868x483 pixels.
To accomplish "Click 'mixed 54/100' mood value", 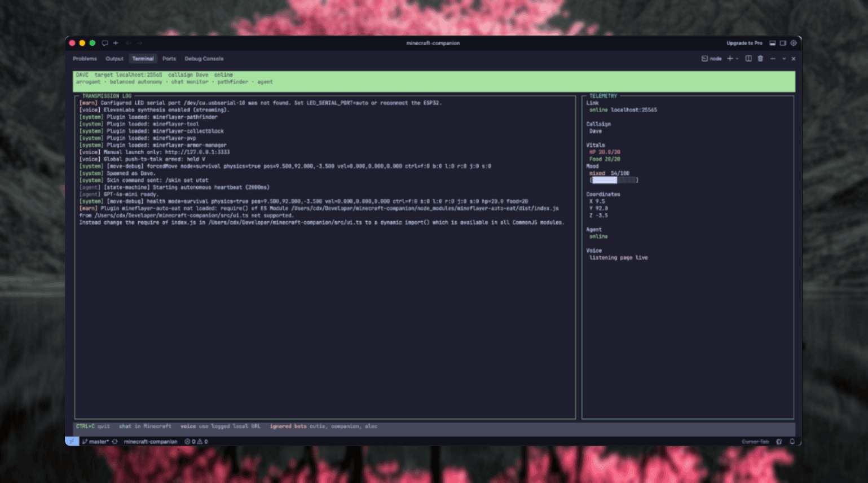I will (610, 173).
